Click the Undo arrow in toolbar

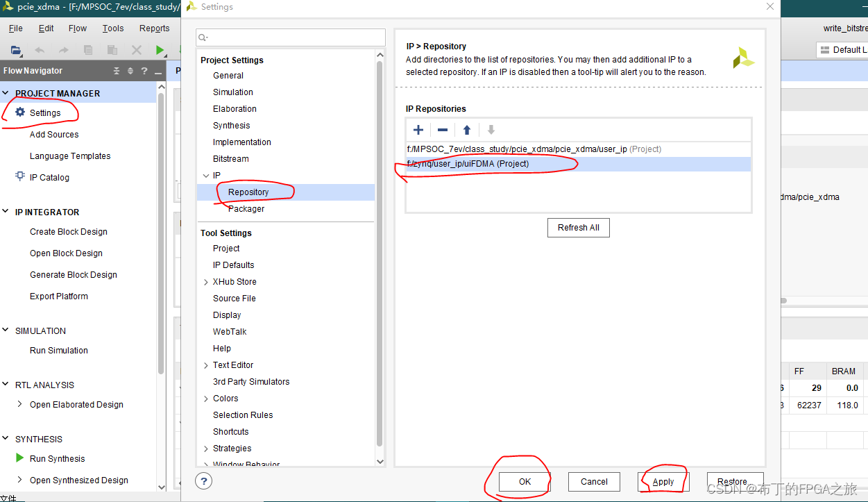tap(40, 50)
